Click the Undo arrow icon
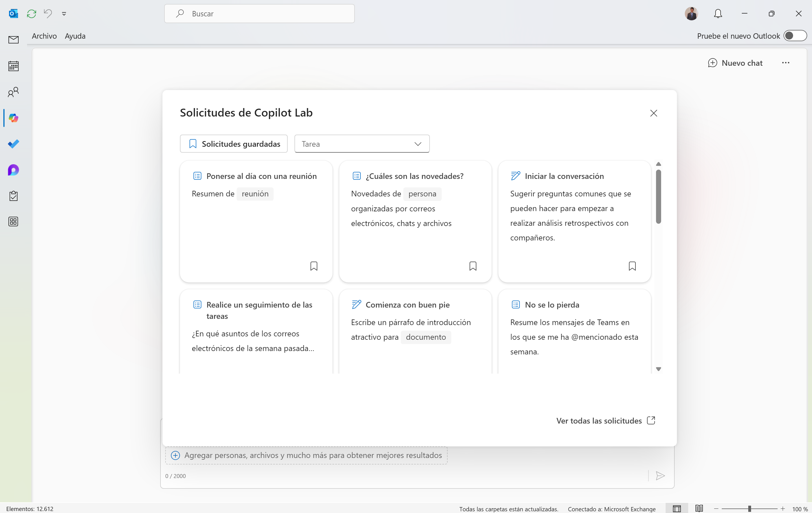Viewport: 812px width, 513px height. tap(48, 14)
